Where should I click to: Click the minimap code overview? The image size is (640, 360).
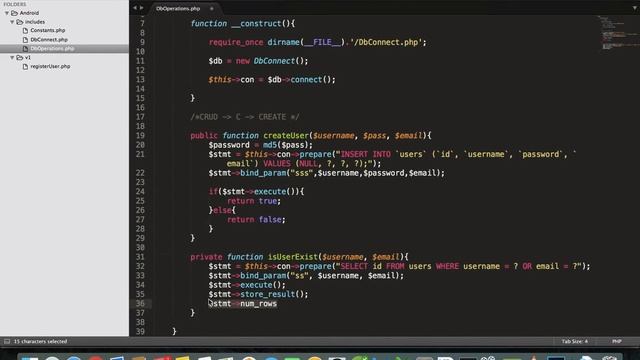618,33
